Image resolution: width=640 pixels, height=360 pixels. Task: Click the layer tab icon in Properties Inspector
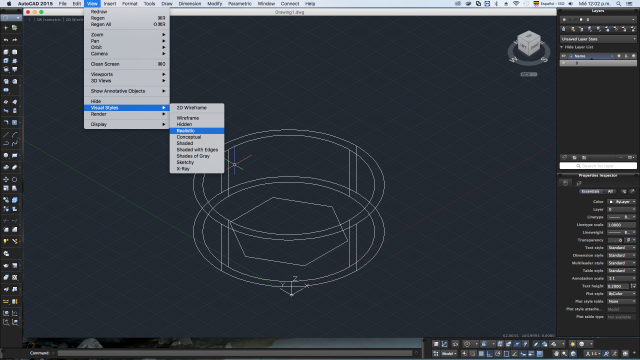pyautogui.click(x=579, y=183)
